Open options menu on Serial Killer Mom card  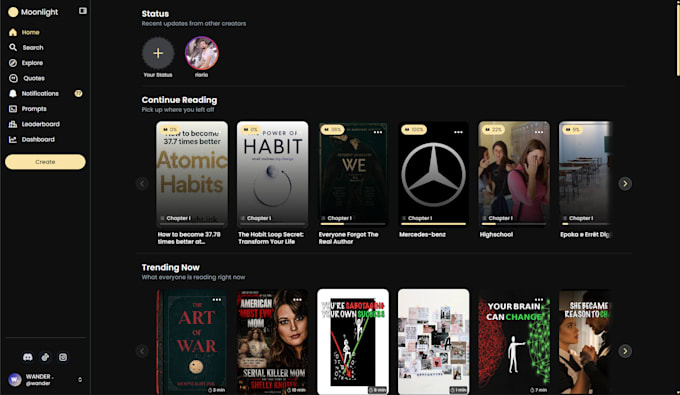[298, 300]
